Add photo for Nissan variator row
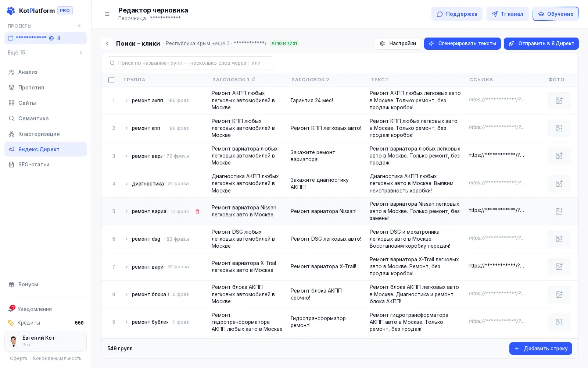This screenshot has width=588, height=368. (559, 211)
